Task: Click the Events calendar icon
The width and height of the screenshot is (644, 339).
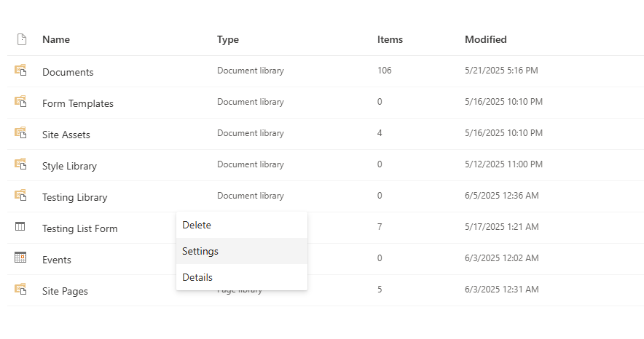Action: [20, 258]
